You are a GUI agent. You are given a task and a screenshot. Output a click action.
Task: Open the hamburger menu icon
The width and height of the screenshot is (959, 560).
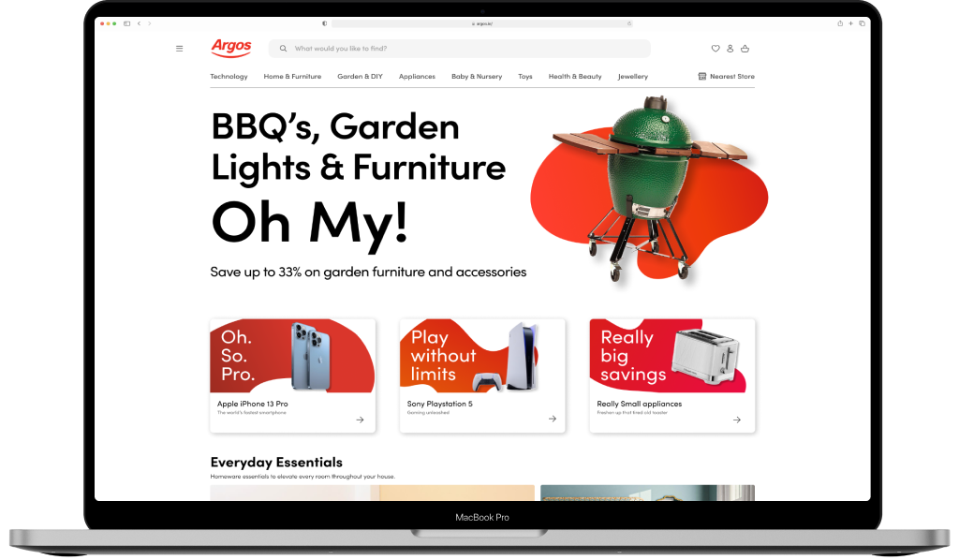pyautogui.click(x=179, y=49)
